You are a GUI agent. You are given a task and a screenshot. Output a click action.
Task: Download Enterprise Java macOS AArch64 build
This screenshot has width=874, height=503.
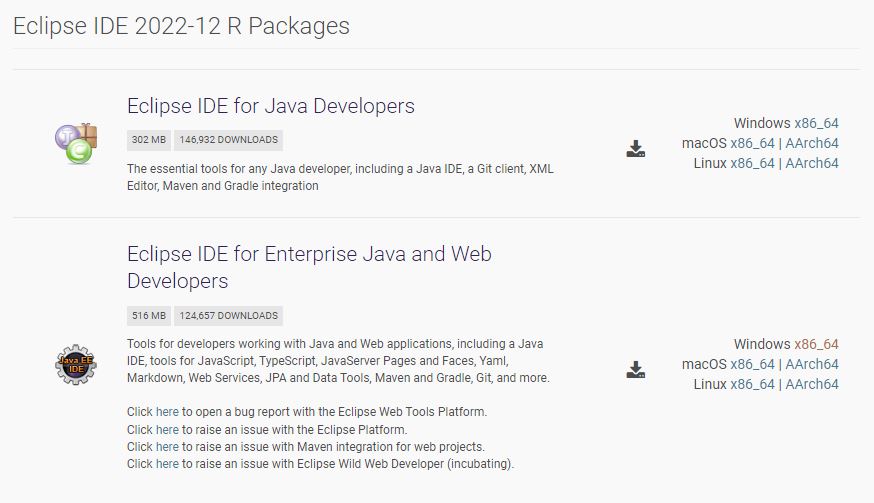point(812,364)
